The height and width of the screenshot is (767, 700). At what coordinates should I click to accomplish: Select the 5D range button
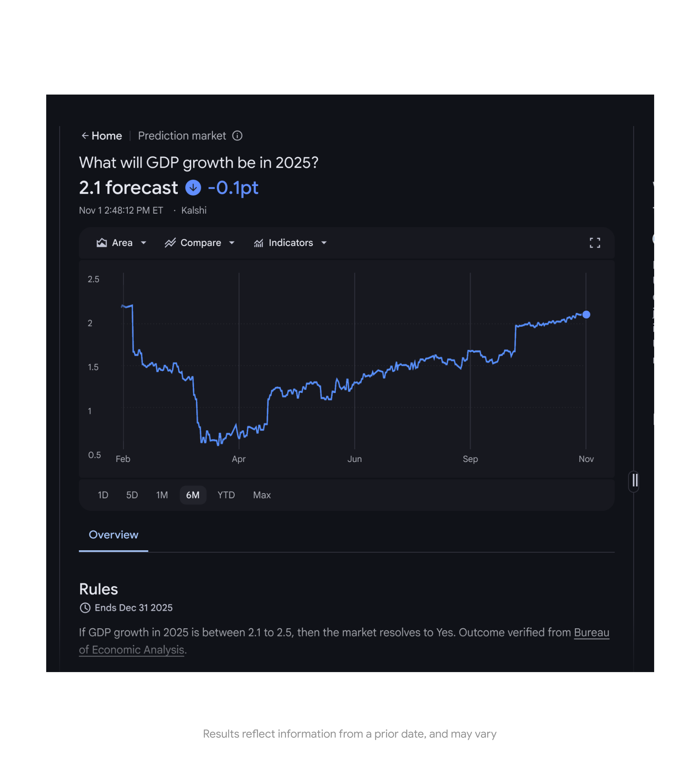pos(132,495)
